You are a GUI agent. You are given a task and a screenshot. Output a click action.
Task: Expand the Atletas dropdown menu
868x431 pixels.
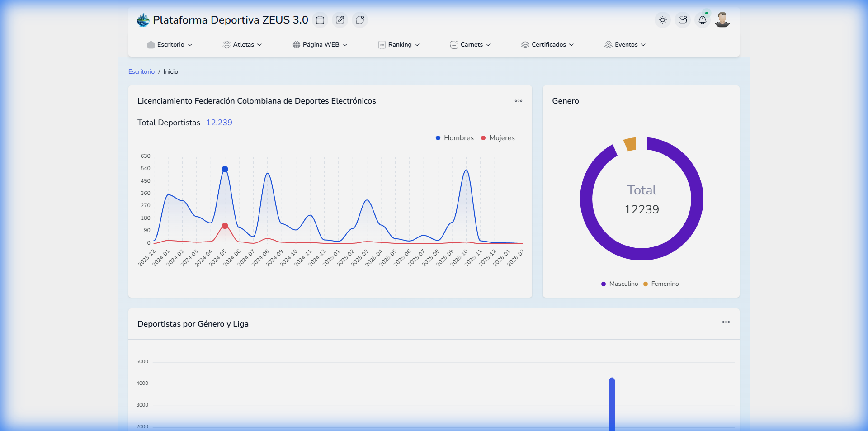pyautogui.click(x=243, y=45)
